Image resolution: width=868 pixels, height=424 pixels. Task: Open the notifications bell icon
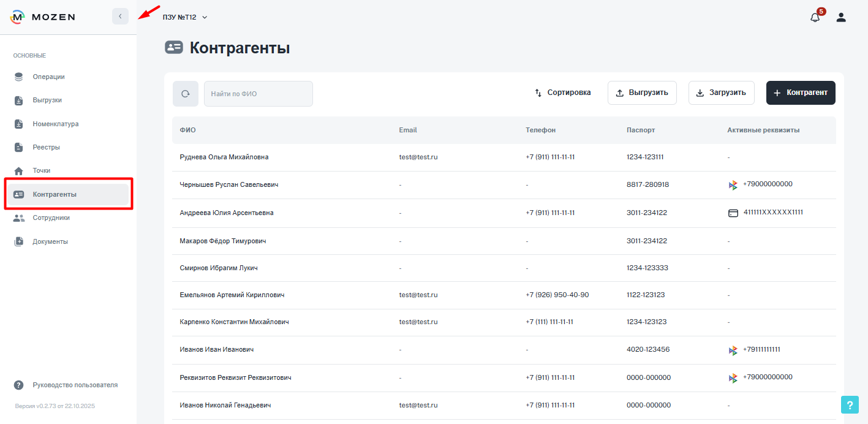pyautogui.click(x=815, y=17)
